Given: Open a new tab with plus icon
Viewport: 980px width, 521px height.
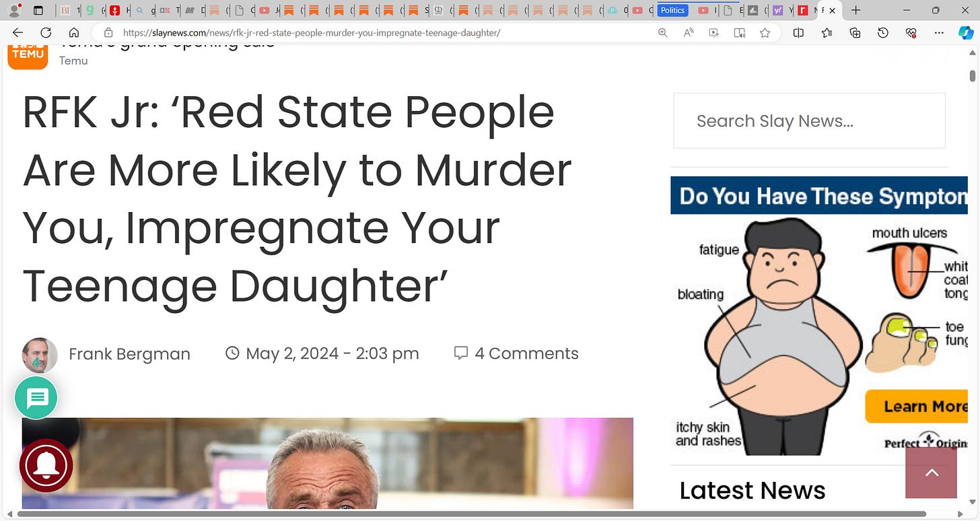Looking at the screenshot, I should [855, 10].
